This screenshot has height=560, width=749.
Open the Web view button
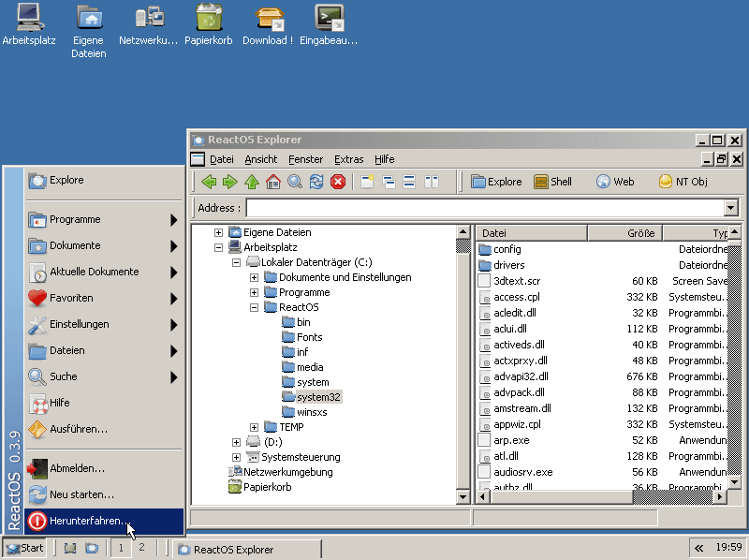(615, 182)
